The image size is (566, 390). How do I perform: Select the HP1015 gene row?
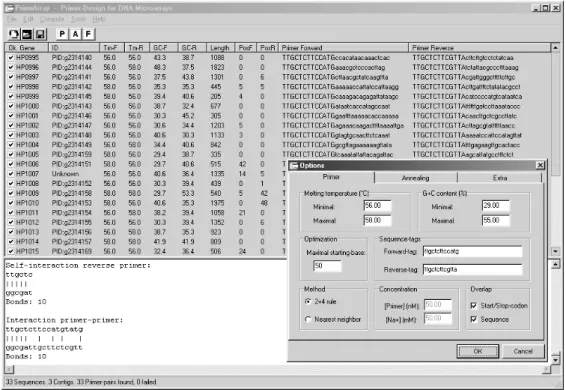coord(27,251)
